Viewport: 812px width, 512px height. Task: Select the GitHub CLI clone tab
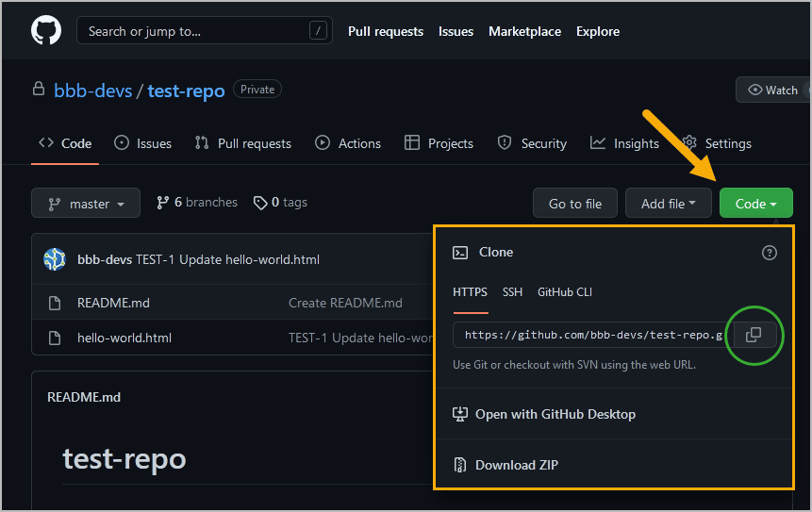click(565, 292)
